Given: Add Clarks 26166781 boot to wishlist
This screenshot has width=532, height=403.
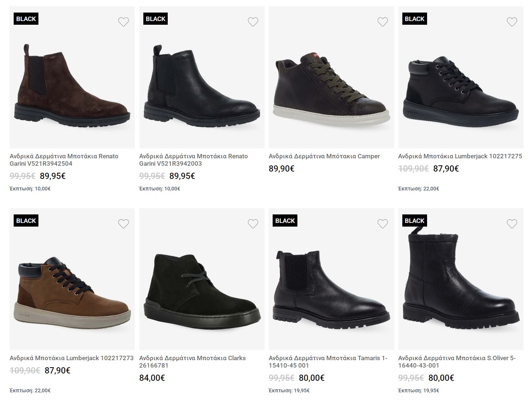Looking at the screenshot, I should (253, 224).
